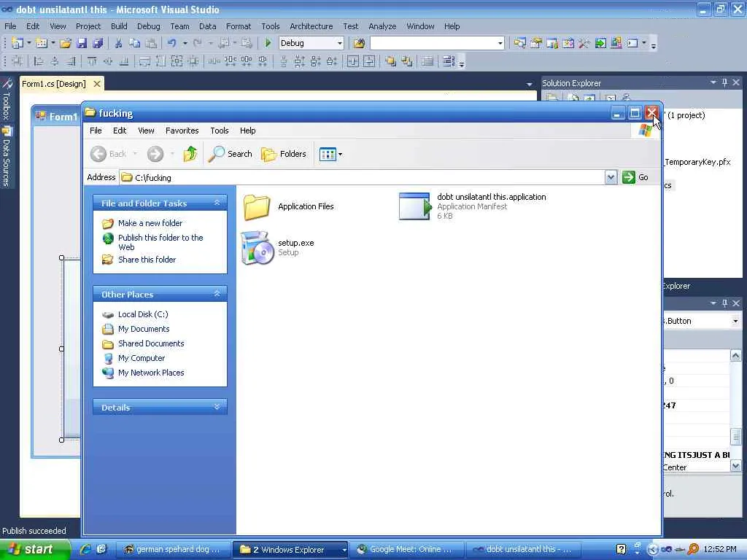Click the Undo arrow icon
The height and width of the screenshot is (560, 747).
(172, 43)
